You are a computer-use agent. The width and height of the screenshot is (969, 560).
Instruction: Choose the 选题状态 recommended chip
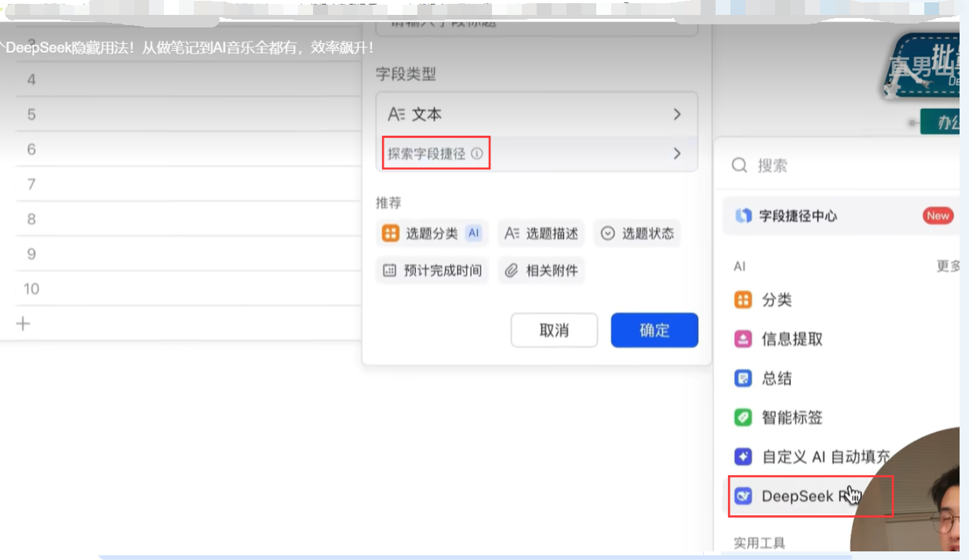tap(636, 233)
